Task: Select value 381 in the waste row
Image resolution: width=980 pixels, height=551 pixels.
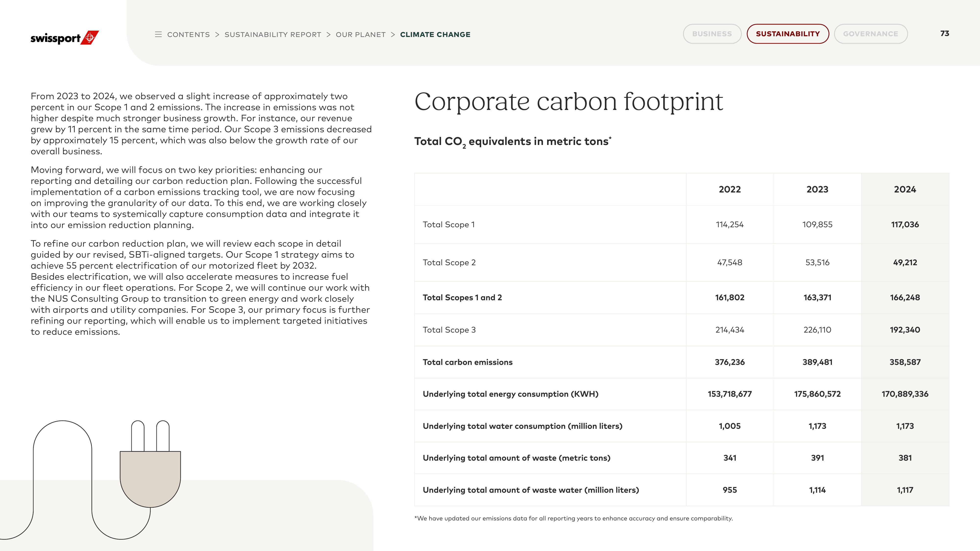Action: pos(905,458)
